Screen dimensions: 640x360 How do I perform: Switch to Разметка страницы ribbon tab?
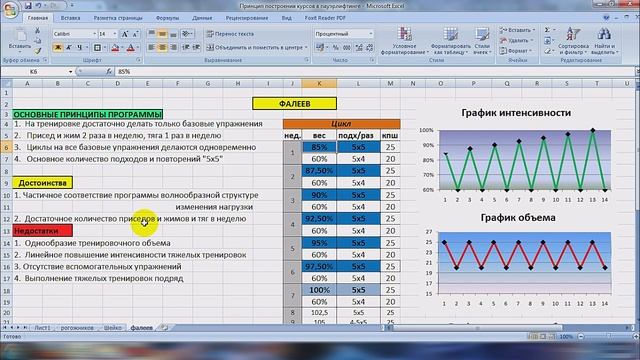click(x=118, y=18)
